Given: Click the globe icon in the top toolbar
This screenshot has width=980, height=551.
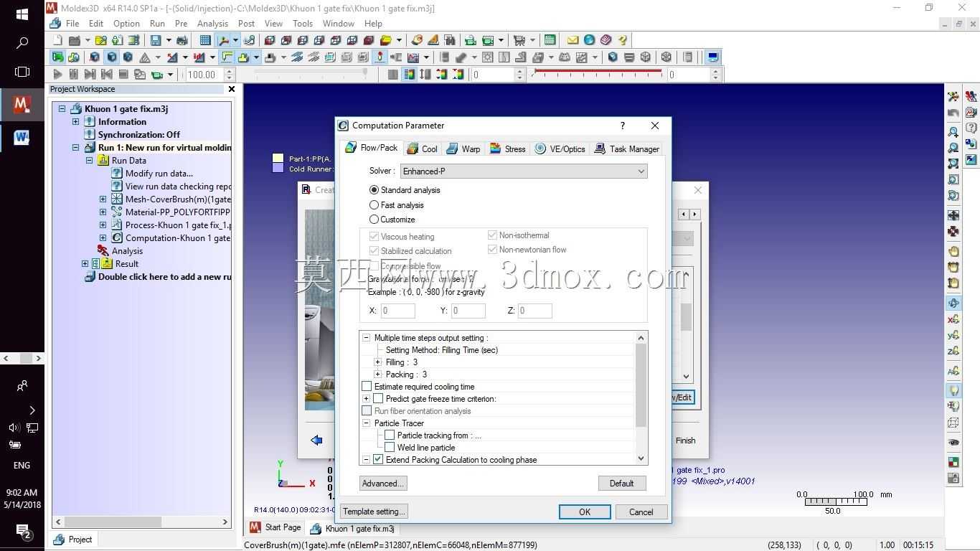Looking at the screenshot, I should (589, 40).
